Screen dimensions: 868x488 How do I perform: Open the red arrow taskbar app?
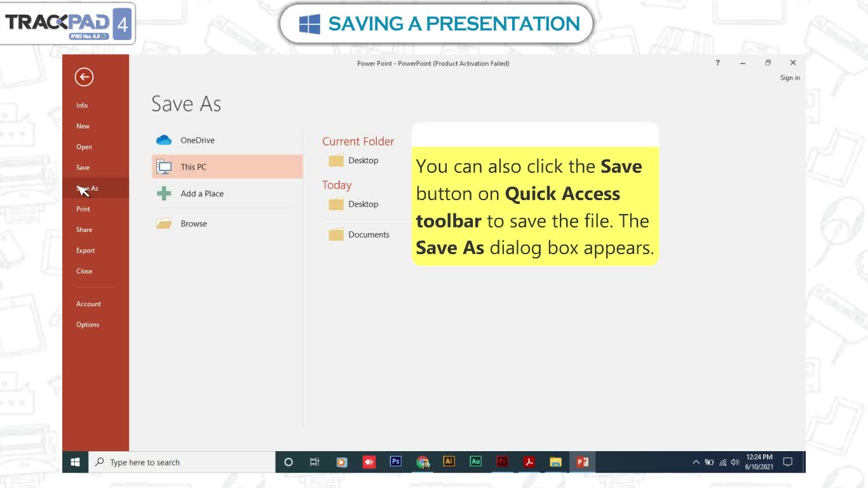click(369, 462)
